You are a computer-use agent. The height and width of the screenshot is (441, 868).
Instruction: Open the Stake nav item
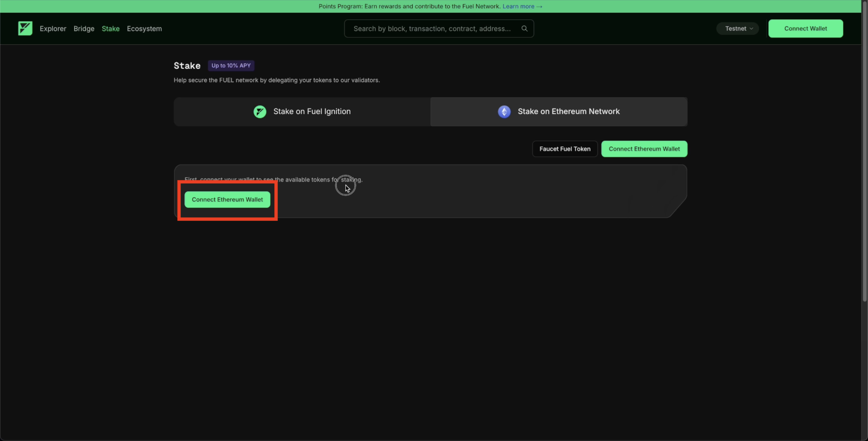tap(111, 29)
